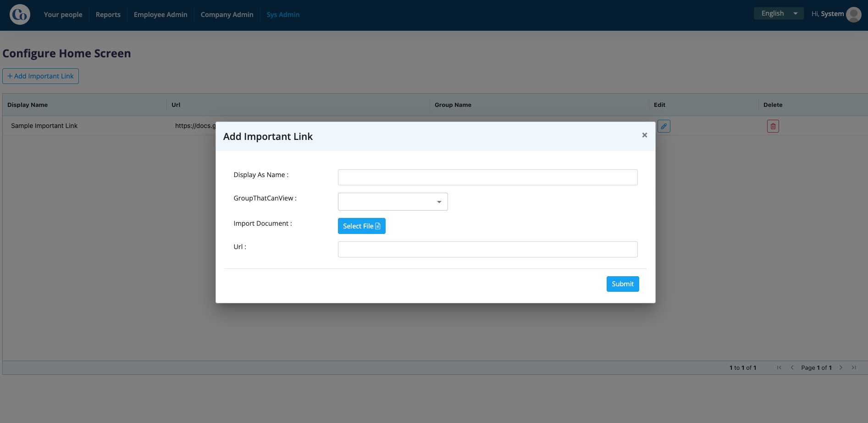Submit the Add Important Link form
The height and width of the screenshot is (423, 868).
(622, 284)
